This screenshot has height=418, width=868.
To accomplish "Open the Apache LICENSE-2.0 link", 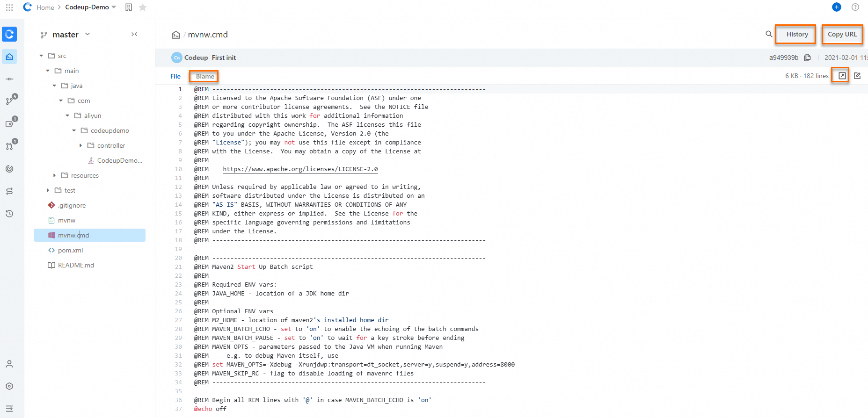I will (300, 169).
